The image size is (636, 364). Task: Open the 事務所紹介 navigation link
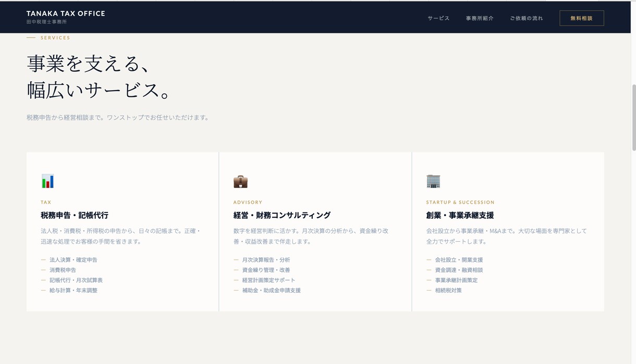480,18
